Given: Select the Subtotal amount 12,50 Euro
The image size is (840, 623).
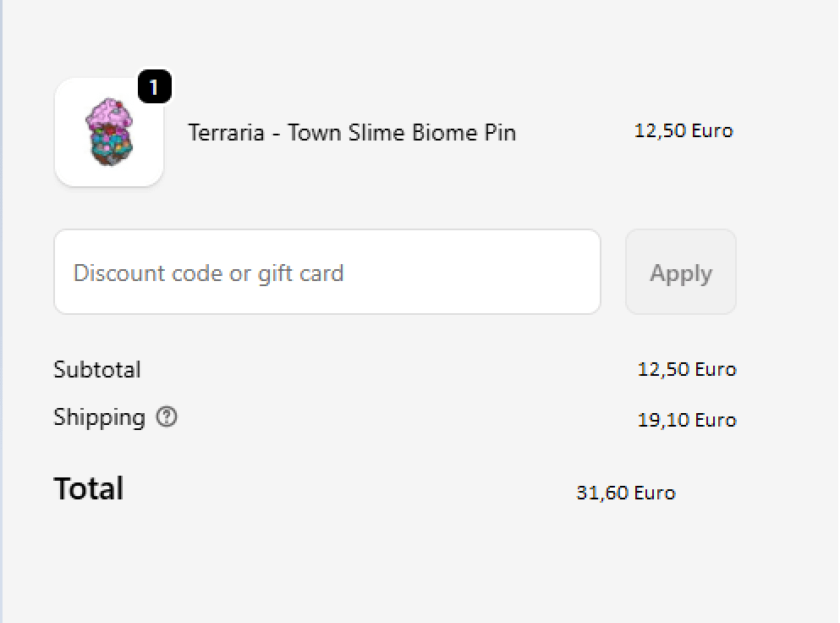Looking at the screenshot, I should click(686, 369).
